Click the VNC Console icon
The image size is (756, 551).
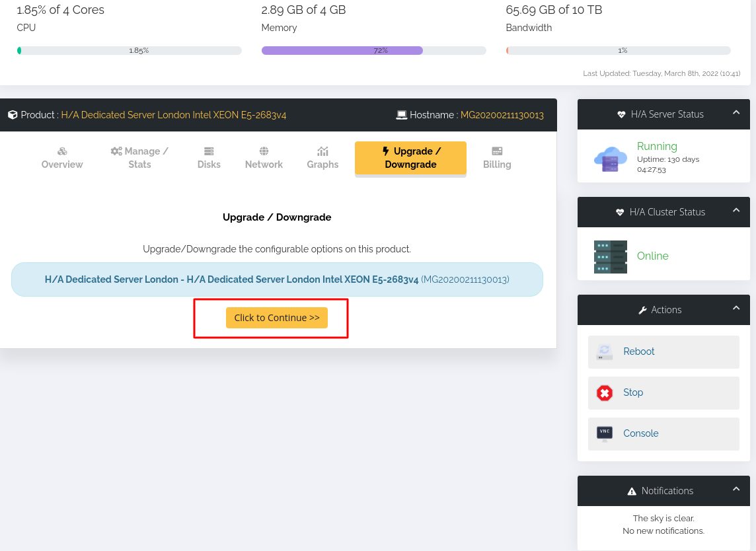point(605,434)
